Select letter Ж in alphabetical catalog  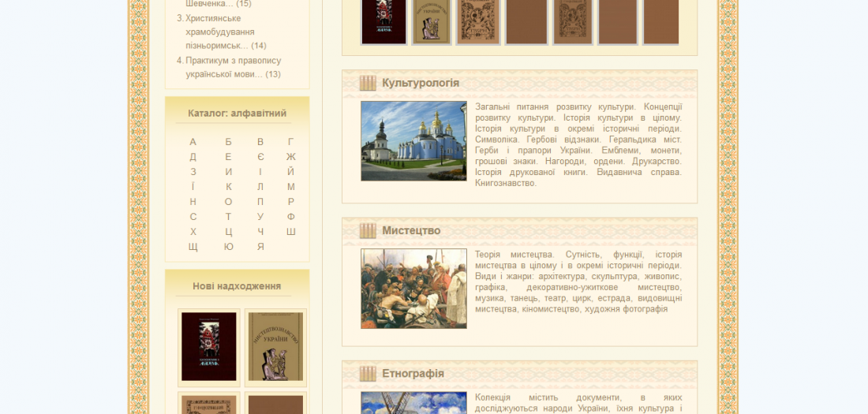291,157
